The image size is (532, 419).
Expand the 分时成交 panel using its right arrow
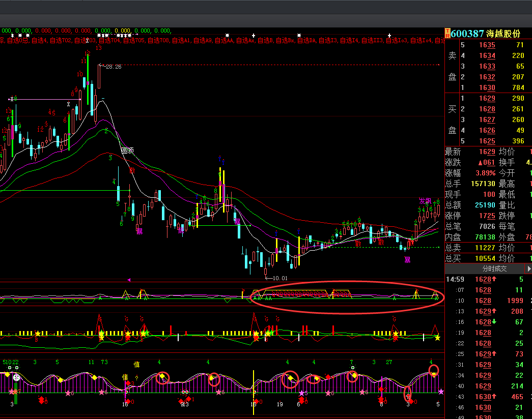coord(528,269)
